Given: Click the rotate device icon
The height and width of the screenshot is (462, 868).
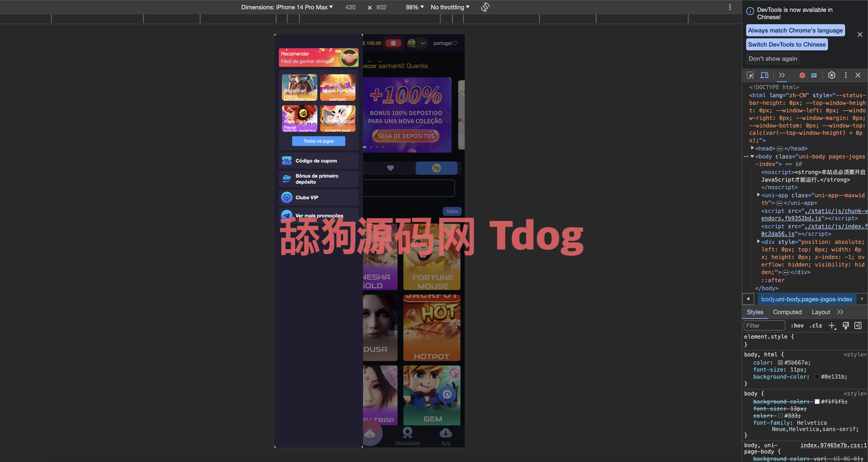Looking at the screenshot, I should 485,7.
